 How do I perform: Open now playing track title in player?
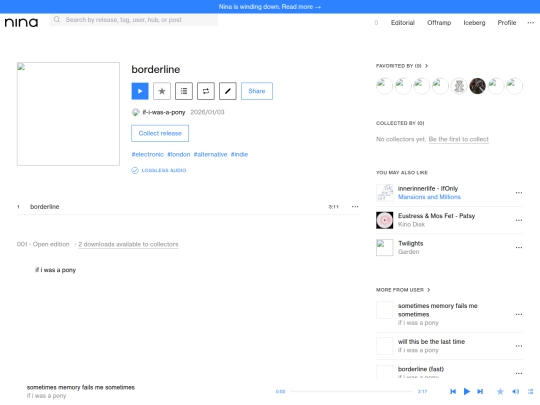click(x=81, y=387)
